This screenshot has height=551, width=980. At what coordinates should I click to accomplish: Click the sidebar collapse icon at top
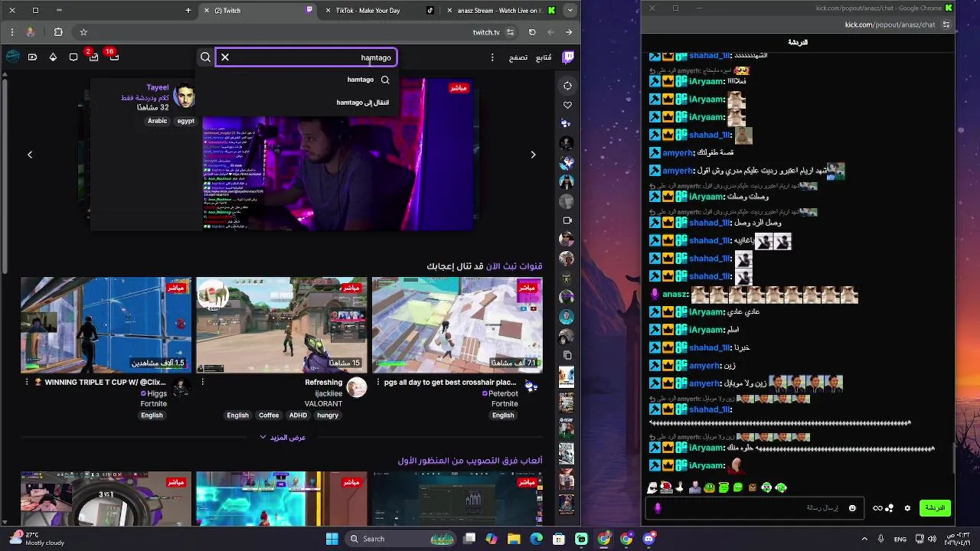[567, 86]
